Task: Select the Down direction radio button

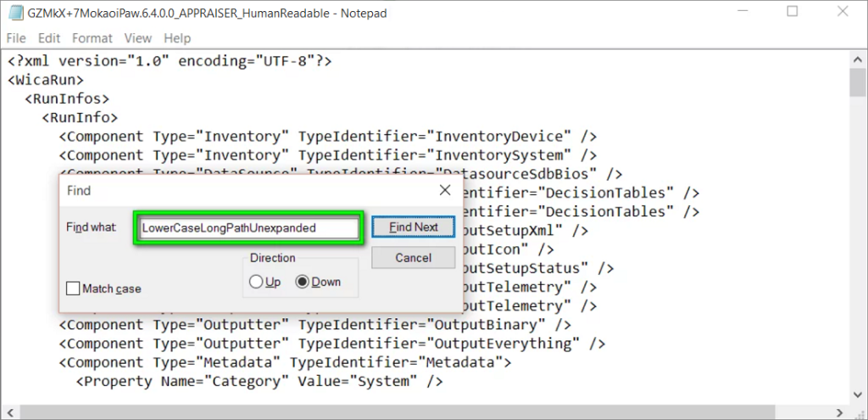Action: pos(302,283)
